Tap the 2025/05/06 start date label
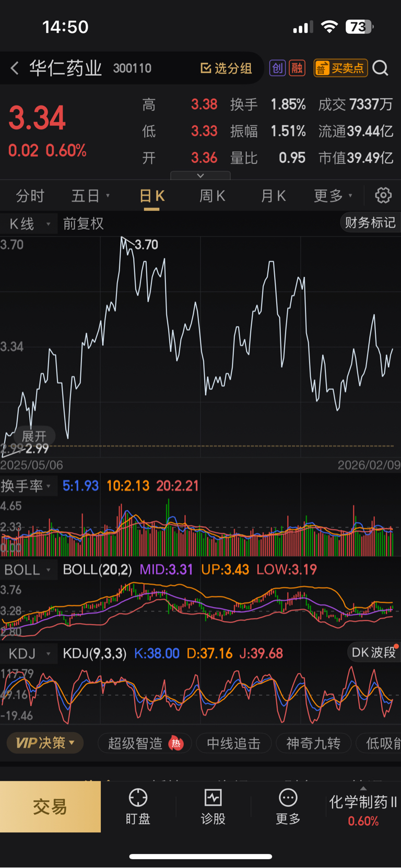Screen dimensions: 401x868 (32, 465)
